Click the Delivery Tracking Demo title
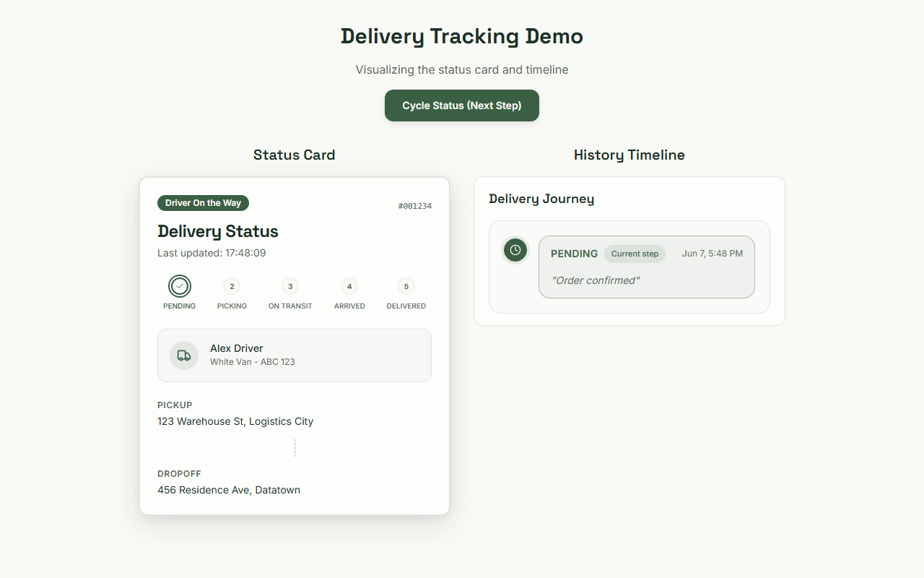 coord(462,36)
